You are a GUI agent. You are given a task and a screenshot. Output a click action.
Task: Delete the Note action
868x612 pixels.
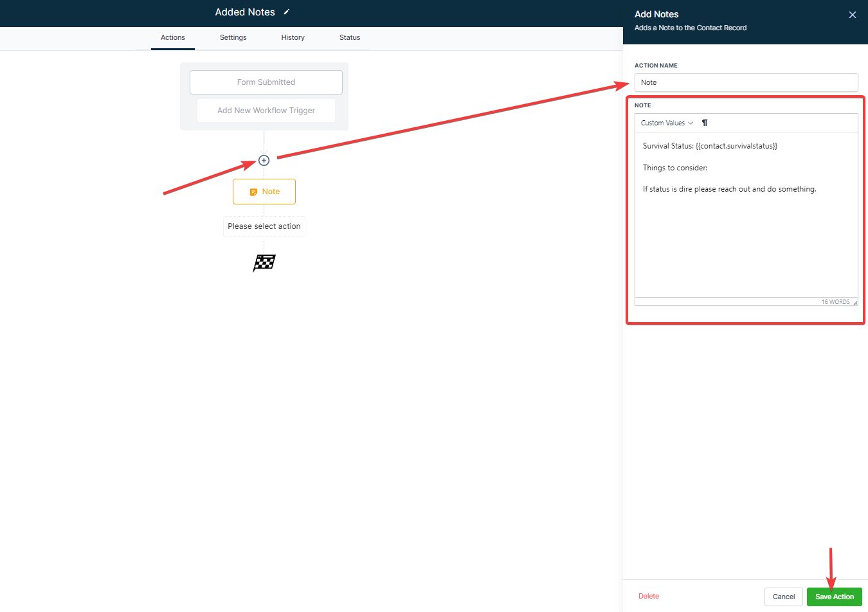pyautogui.click(x=649, y=596)
